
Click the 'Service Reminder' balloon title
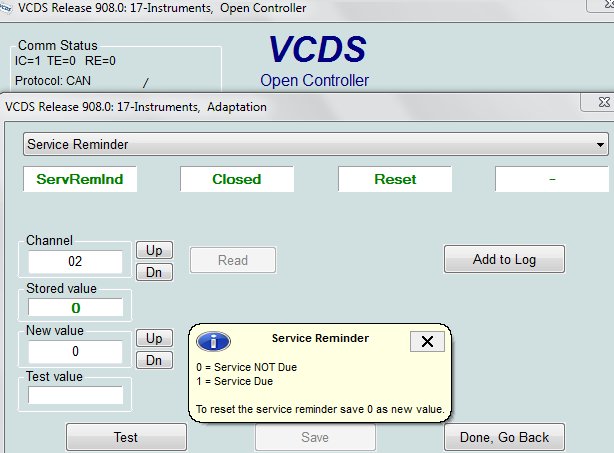(320, 338)
